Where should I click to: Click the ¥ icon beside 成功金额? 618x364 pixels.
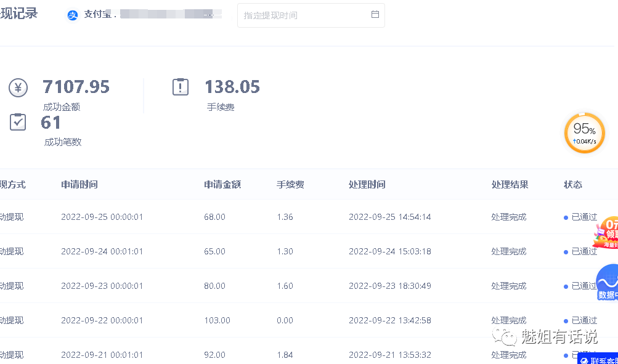[18, 87]
